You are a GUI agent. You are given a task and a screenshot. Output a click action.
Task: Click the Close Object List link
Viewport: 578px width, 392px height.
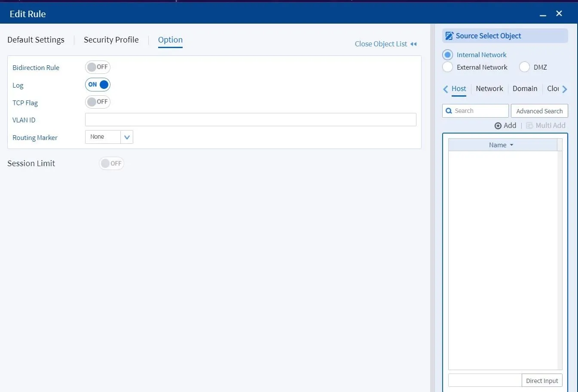point(381,44)
